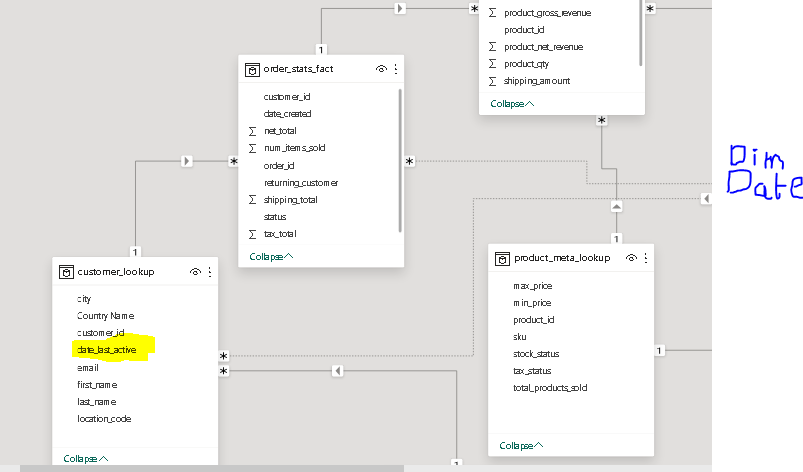Click the horizontal canvas scrollbar at bottom

[212, 468]
